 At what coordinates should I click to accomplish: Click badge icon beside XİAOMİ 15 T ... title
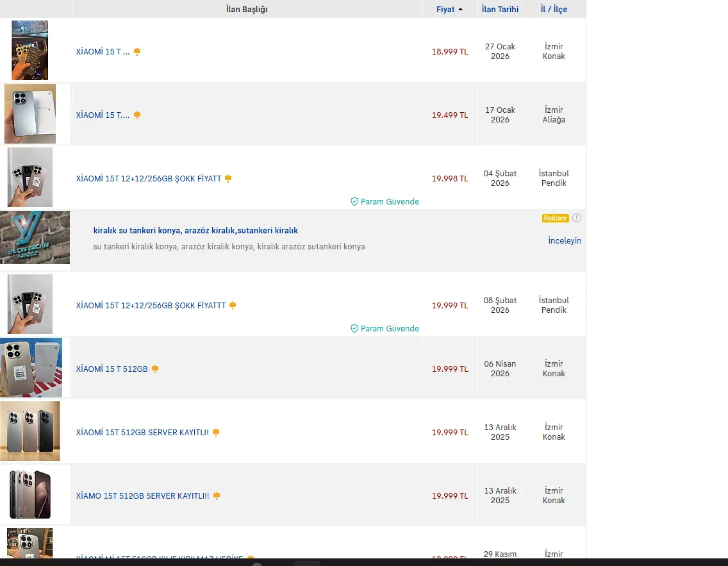tap(137, 51)
